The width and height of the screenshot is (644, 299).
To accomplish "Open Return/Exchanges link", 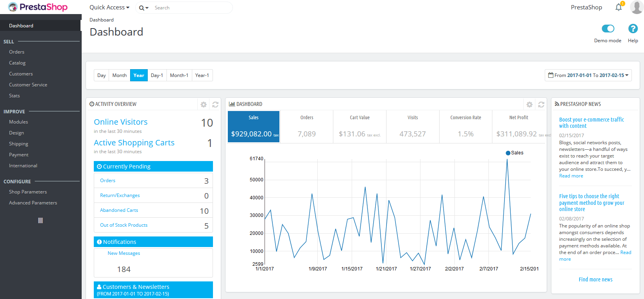I will (120, 195).
